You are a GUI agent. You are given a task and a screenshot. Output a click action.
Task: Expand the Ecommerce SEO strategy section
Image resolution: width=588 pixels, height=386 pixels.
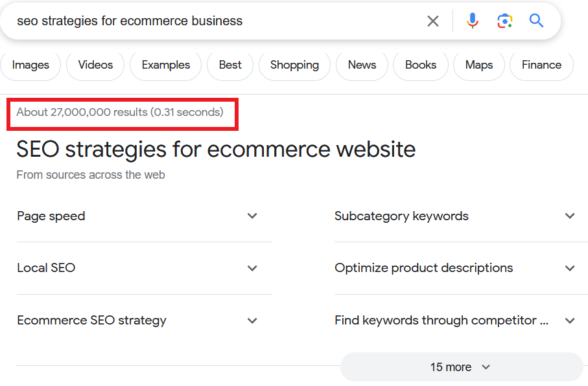[x=252, y=321]
